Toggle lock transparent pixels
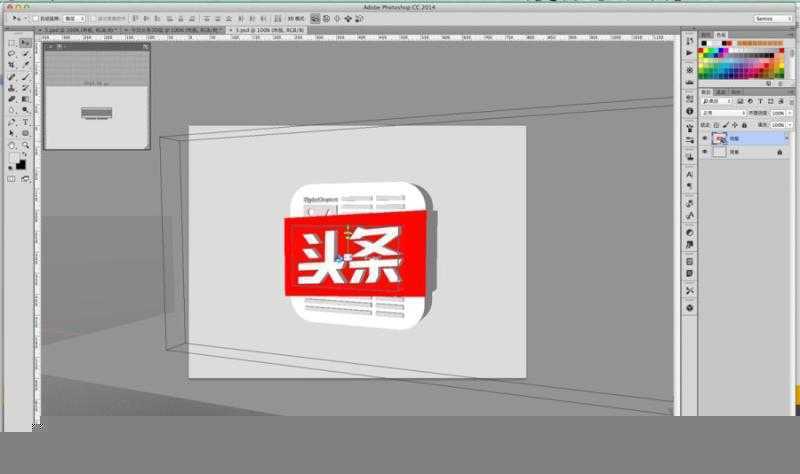The image size is (800, 474). 716,125
